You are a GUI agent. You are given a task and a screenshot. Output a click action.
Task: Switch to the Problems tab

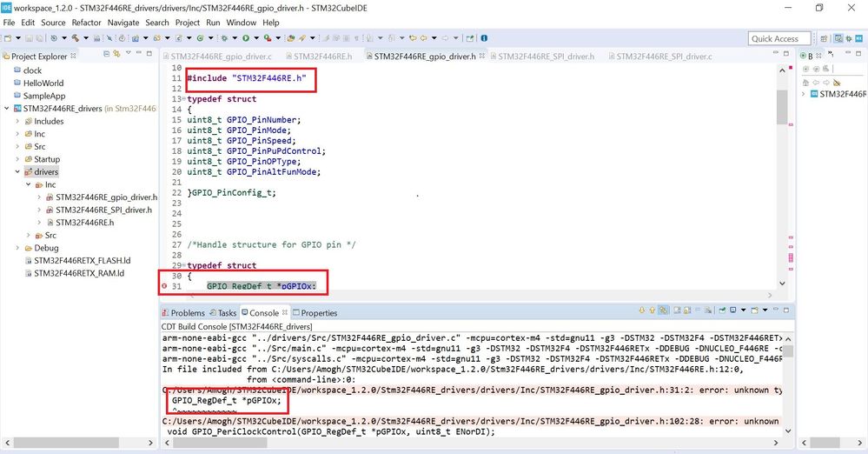183,312
